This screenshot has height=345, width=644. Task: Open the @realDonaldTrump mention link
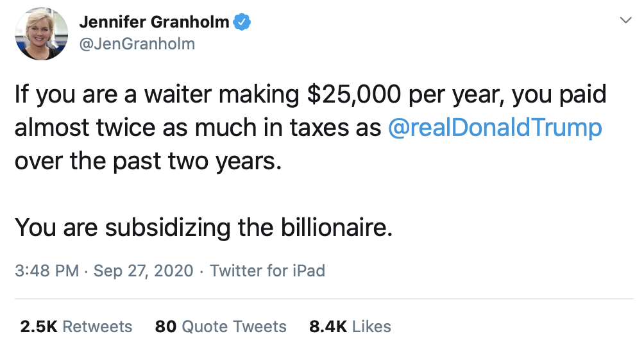(495, 128)
